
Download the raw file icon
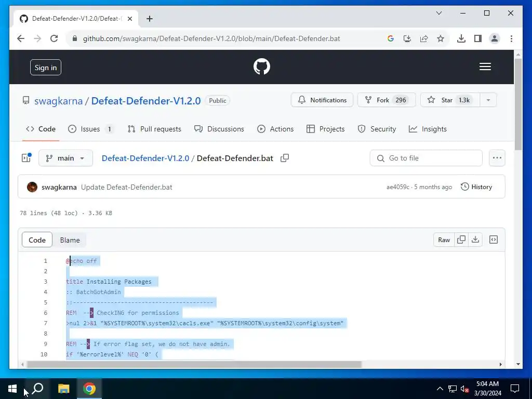(475, 240)
